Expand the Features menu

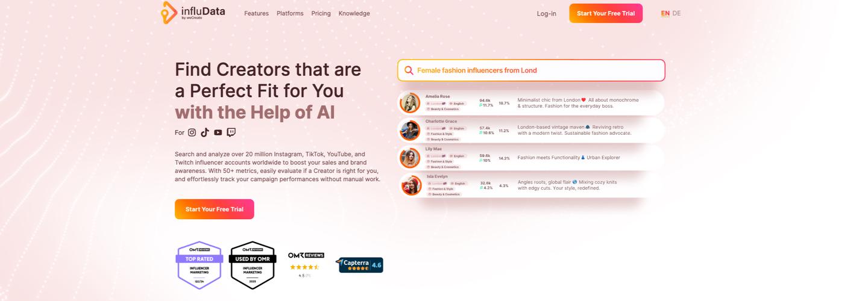pyautogui.click(x=256, y=13)
